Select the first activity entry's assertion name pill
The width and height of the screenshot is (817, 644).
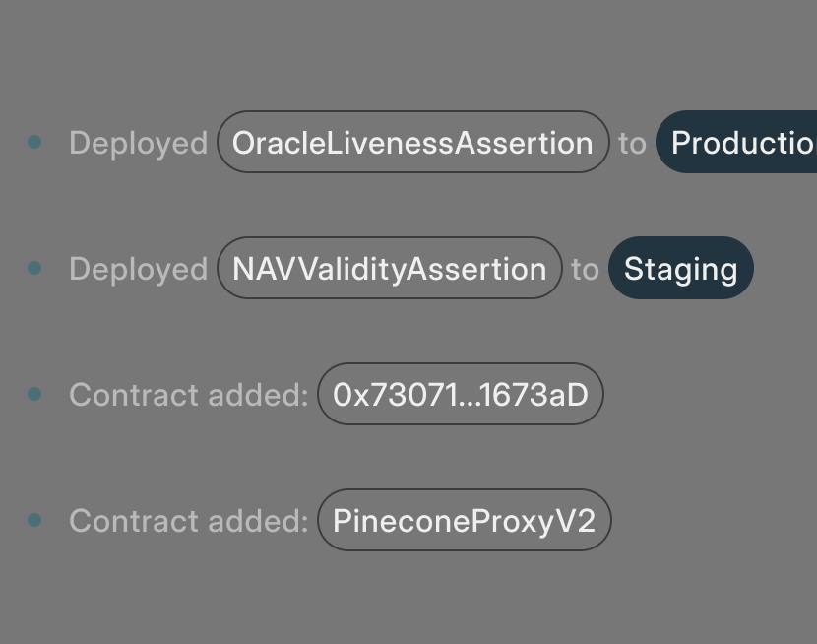click(412, 143)
